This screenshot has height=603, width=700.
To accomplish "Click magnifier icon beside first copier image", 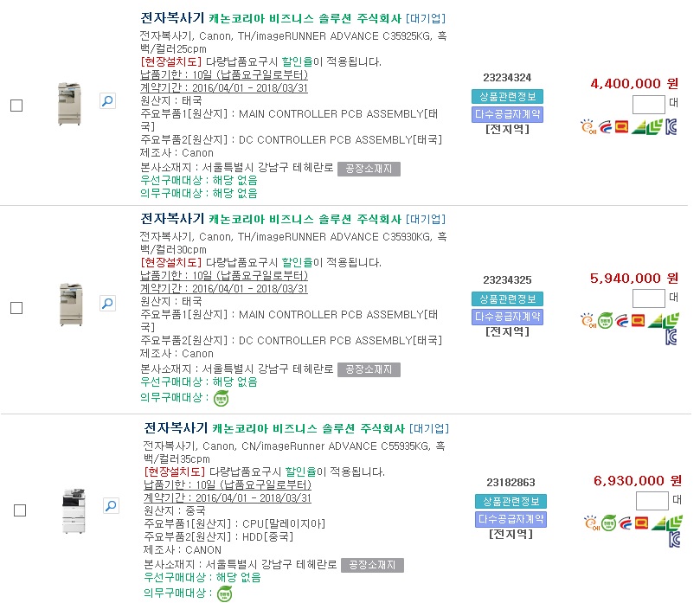I will [x=107, y=101].
